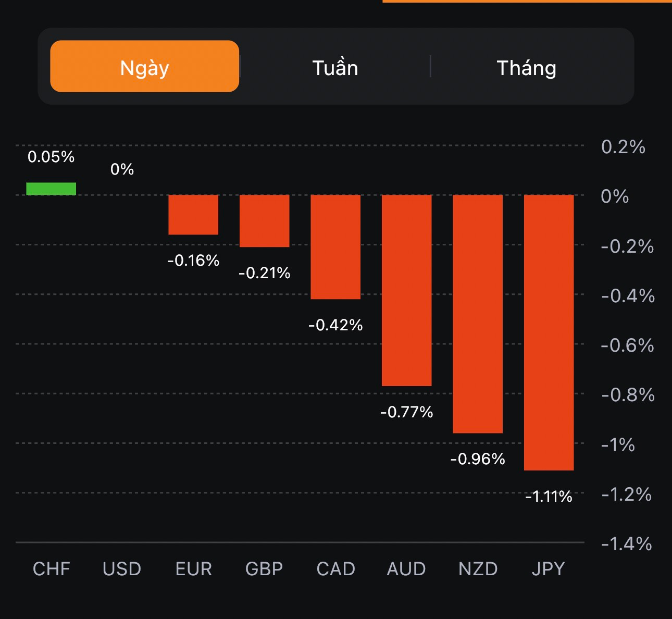This screenshot has width=672, height=619.
Task: Select the EUR currency label
Action: pyautogui.click(x=193, y=568)
